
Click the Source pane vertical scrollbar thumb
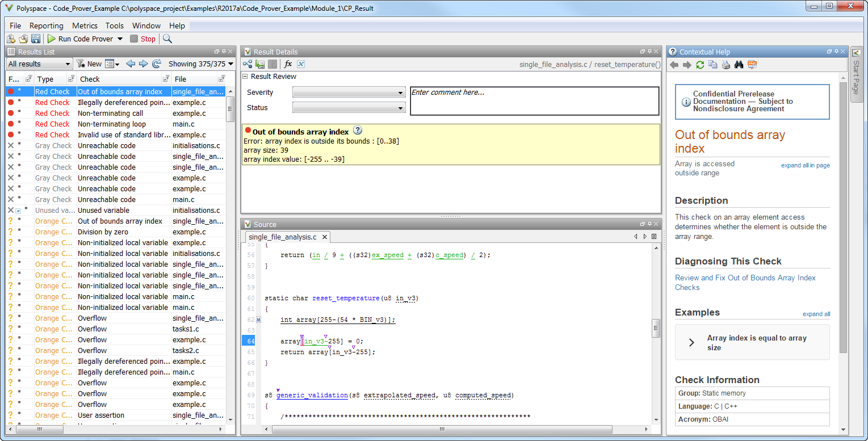(656, 327)
